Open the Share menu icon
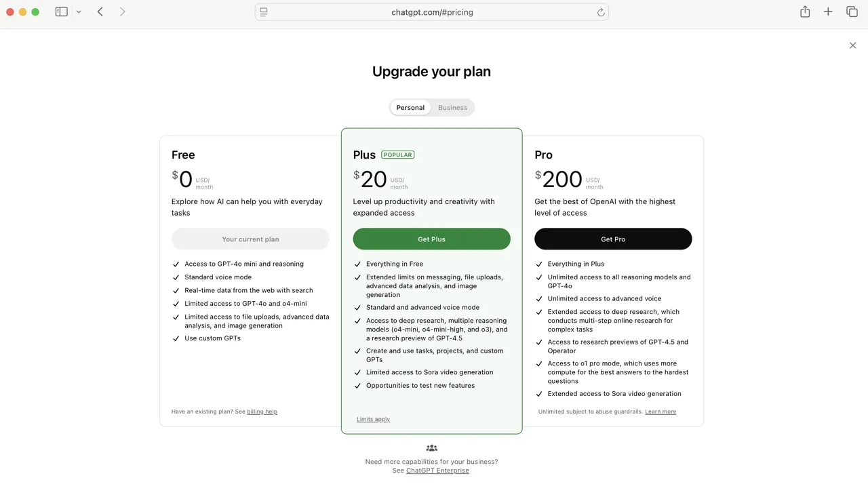Screen dimensions: 868x497 coord(805,12)
